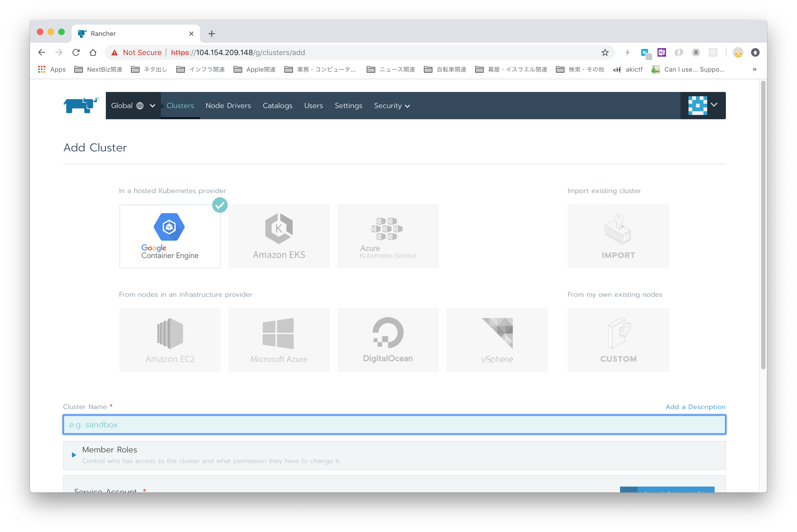Open the 業務・コンピュータ bookmark folder
797x532 pixels.
320,69
